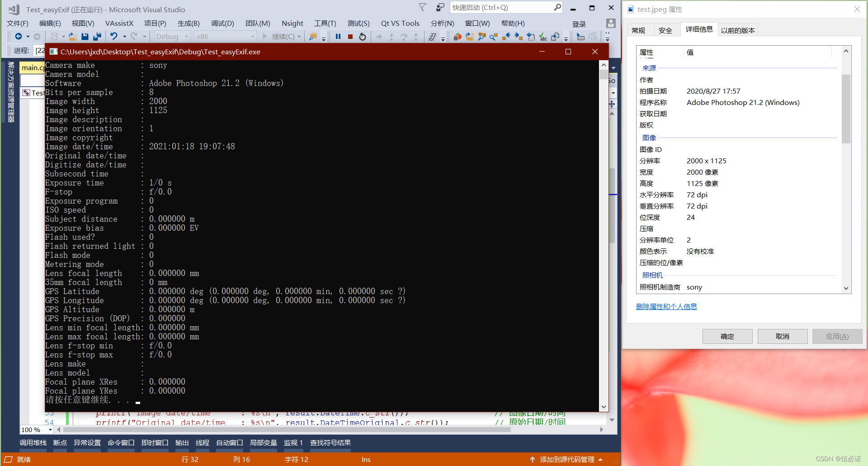Open the Qt VS Tools menu

[x=401, y=23]
